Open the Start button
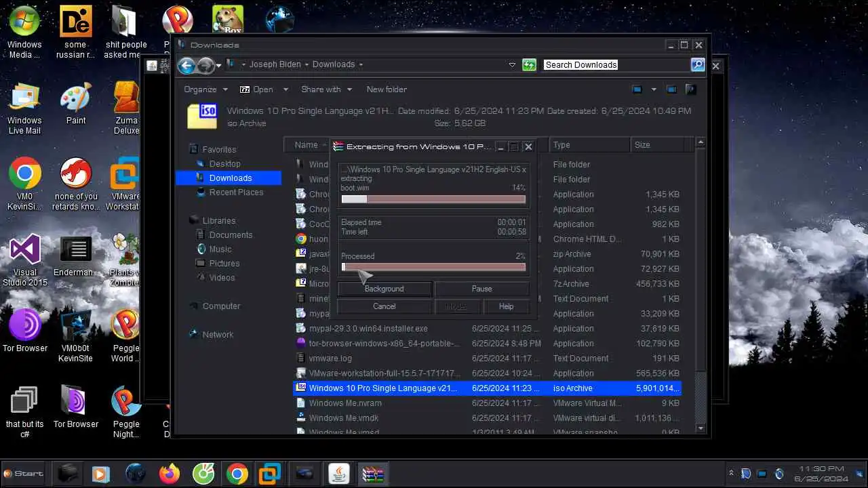Image resolution: width=868 pixels, height=488 pixels. [24, 473]
